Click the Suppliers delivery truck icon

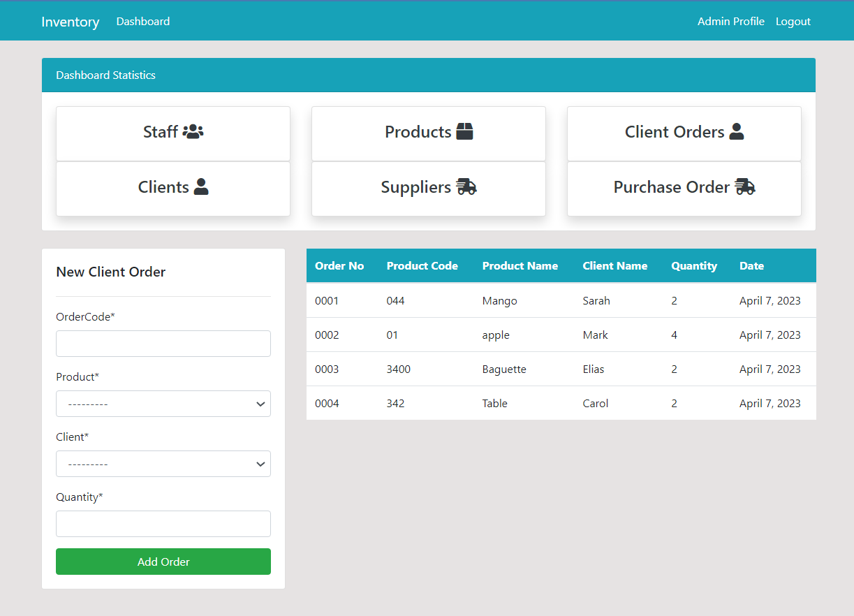pos(466,186)
